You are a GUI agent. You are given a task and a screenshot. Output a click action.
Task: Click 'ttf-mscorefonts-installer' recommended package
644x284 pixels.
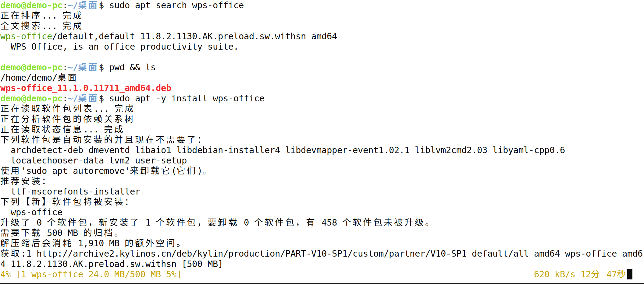click(76, 192)
